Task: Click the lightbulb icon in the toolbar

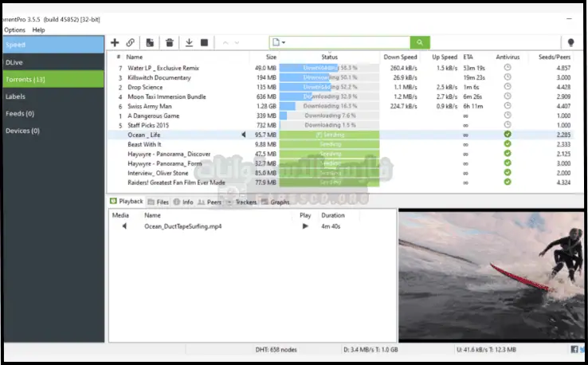Action: pos(570,42)
